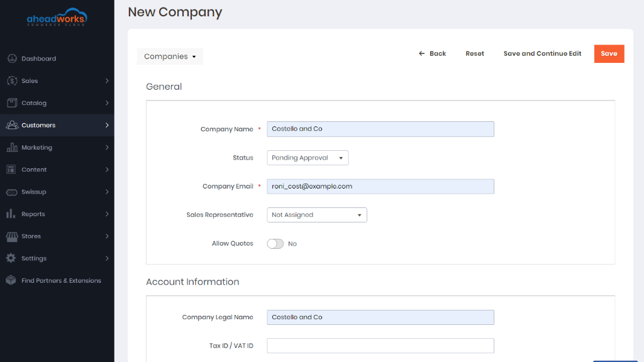Click the Back arrow icon
Viewport: 644px width, 362px height.
[x=421, y=54]
